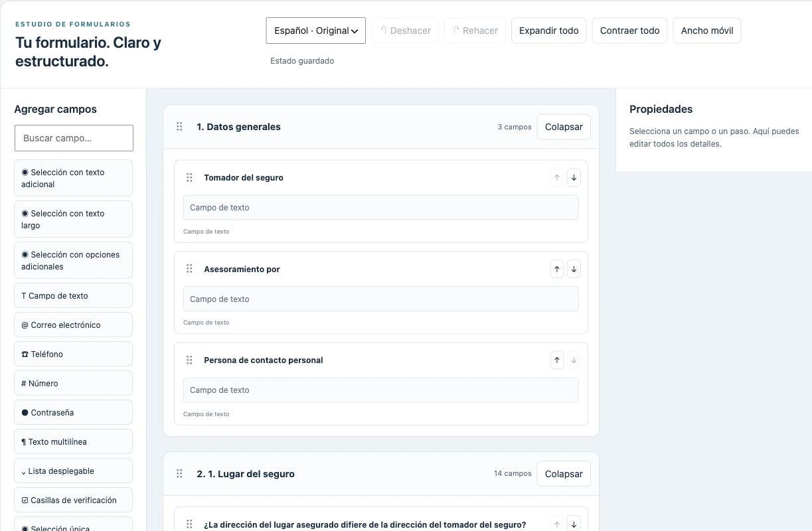The width and height of the screenshot is (812, 531).
Task: Add a Casillas de verificación field
Action: [73, 500]
